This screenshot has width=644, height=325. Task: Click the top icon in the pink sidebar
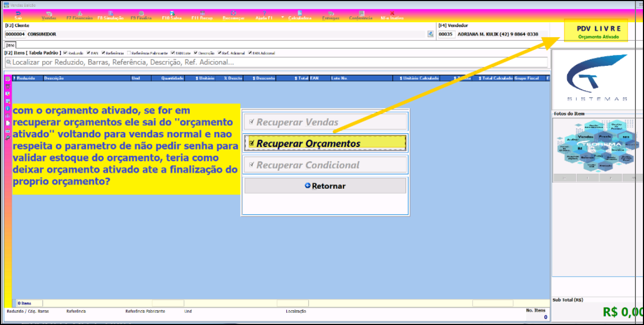point(7,78)
